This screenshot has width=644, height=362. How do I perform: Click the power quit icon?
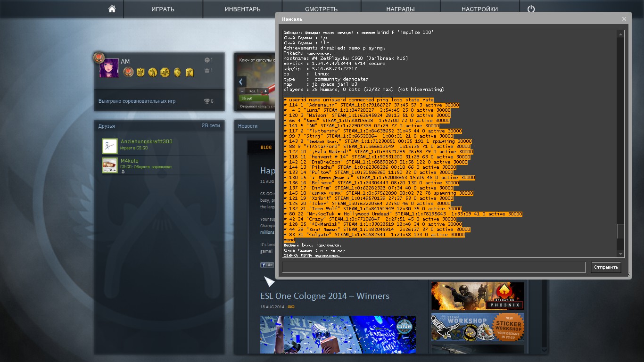pyautogui.click(x=531, y=9)
